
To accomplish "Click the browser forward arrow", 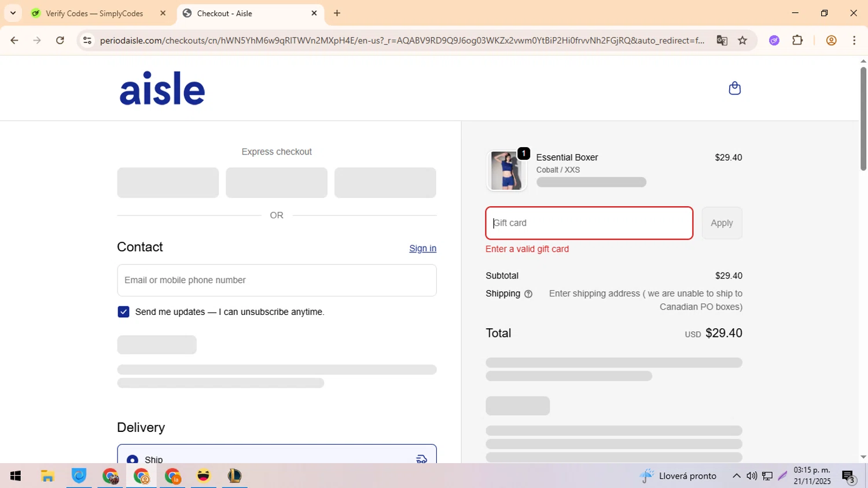I will (37, 41).
